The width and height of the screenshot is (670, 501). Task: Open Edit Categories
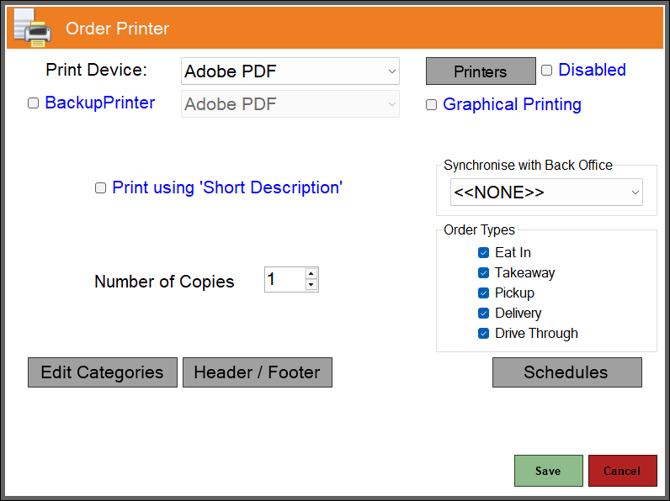click(103, 372)
